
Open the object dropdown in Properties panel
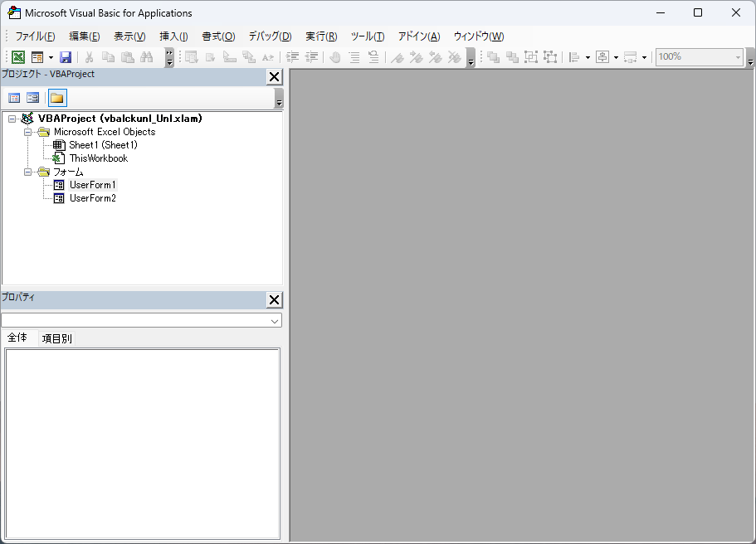click(274, 320)
